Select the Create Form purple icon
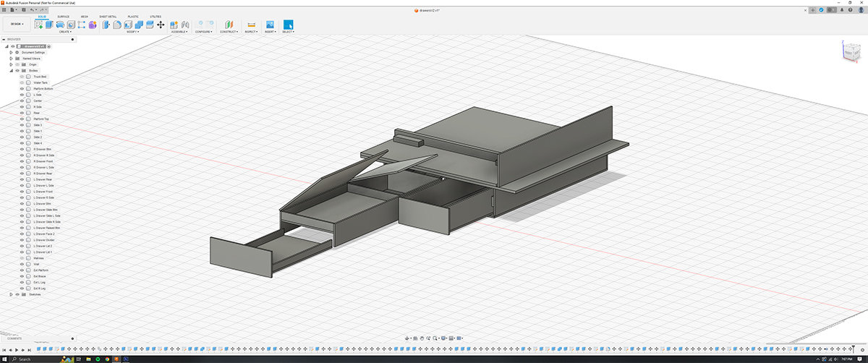Image resolution: width=868 pixels, height=363 pixels. point(93,25)
